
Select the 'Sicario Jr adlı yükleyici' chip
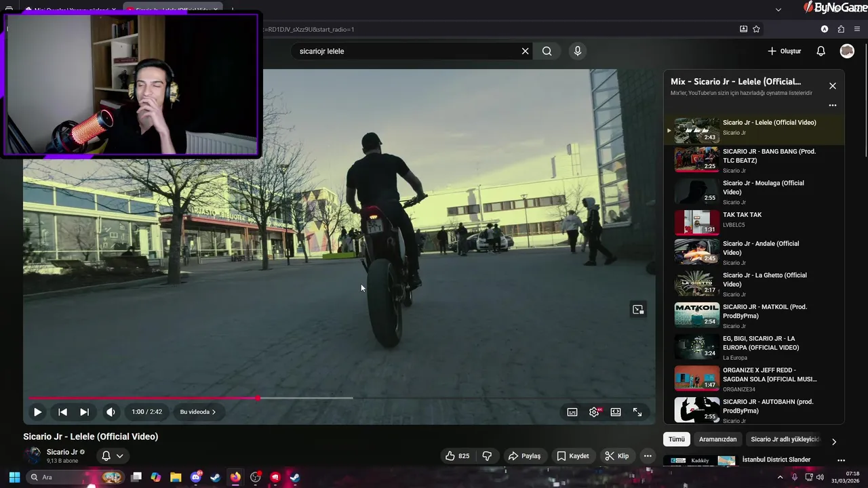pos(785,439)
